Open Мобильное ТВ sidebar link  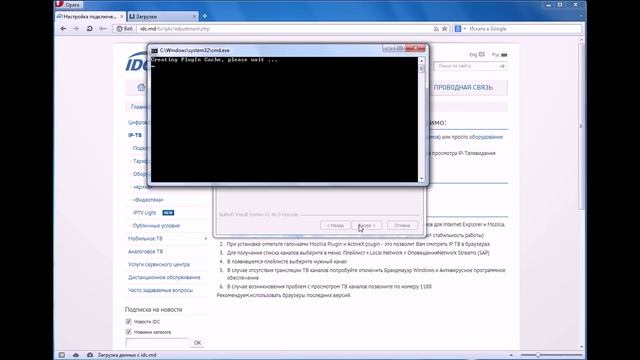[x=145, y=238]
